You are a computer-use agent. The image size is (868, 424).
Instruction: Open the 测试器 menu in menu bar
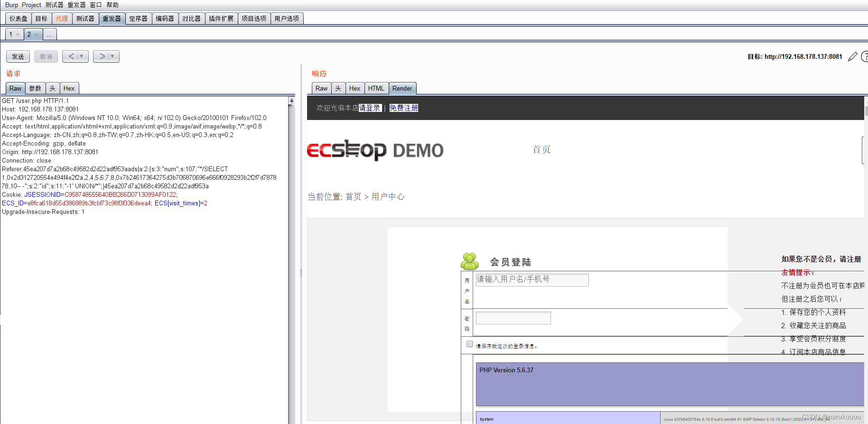pos(54,5)
